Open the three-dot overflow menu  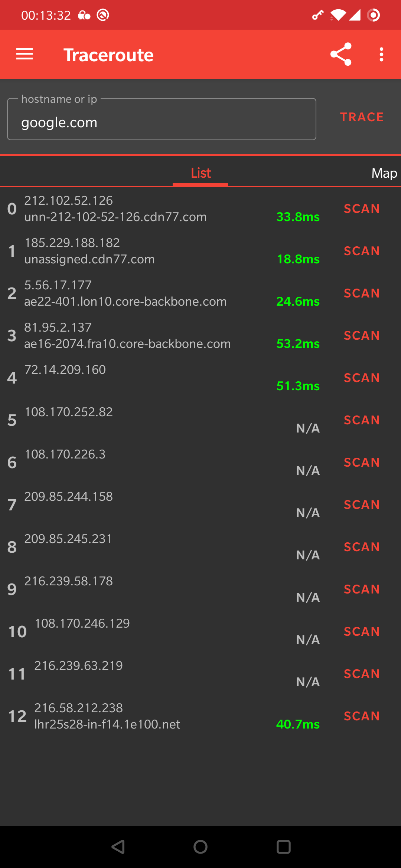pyautogui.click(x=381, y=55)
